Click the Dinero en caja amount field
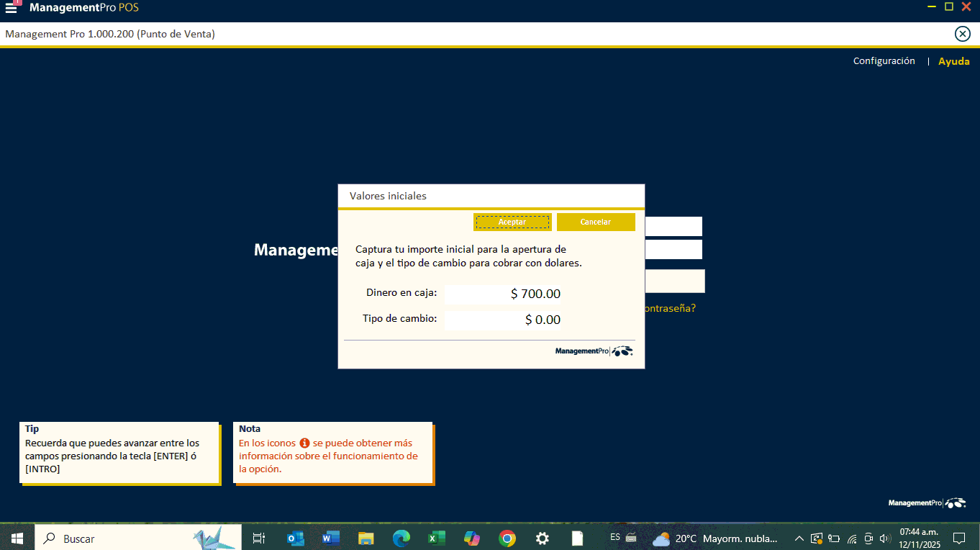The width and height of the screenshot is (980, 550). (x=503, y=294)
